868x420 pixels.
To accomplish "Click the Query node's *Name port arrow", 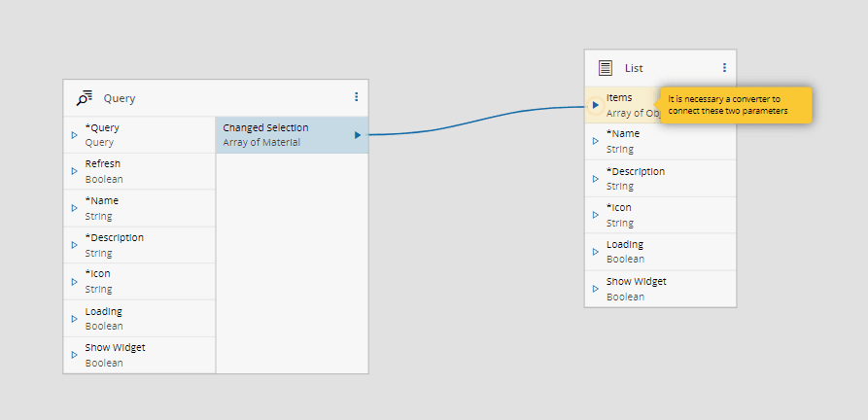I will tap(75, 208).
